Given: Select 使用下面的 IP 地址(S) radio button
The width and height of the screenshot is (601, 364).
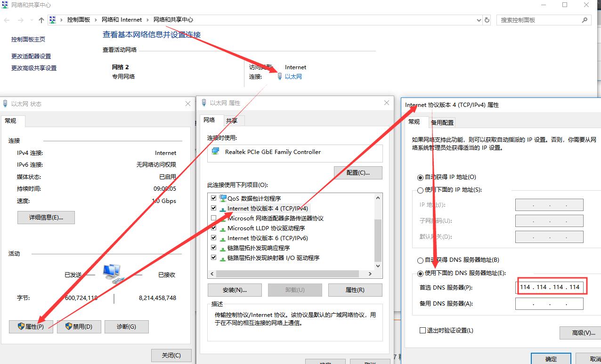Looking at the screenshot, I should click(421, 190).
